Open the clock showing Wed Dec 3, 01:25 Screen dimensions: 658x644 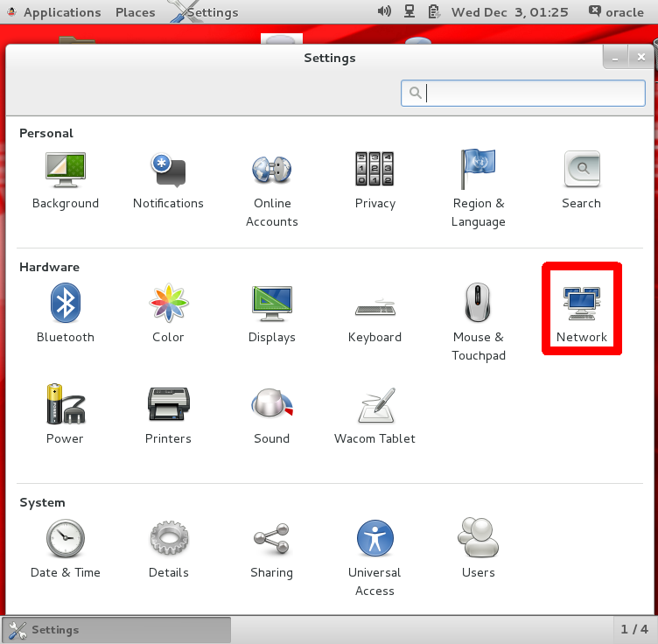(x=509, y=12)
